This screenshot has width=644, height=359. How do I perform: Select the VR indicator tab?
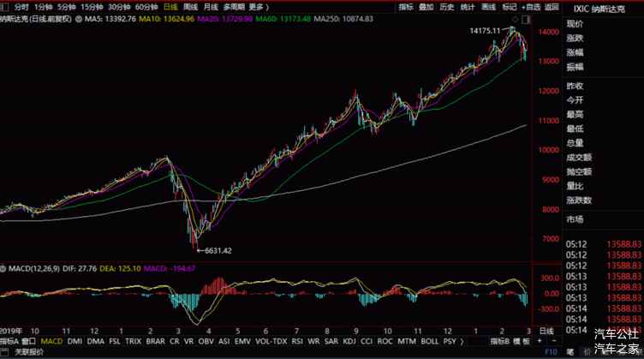[x=188, y=341]
